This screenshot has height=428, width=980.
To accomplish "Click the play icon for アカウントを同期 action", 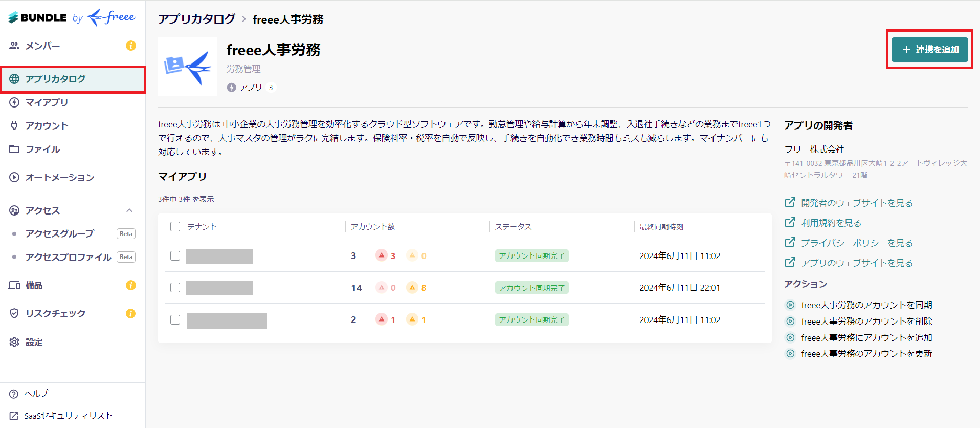I will point(790,305).
